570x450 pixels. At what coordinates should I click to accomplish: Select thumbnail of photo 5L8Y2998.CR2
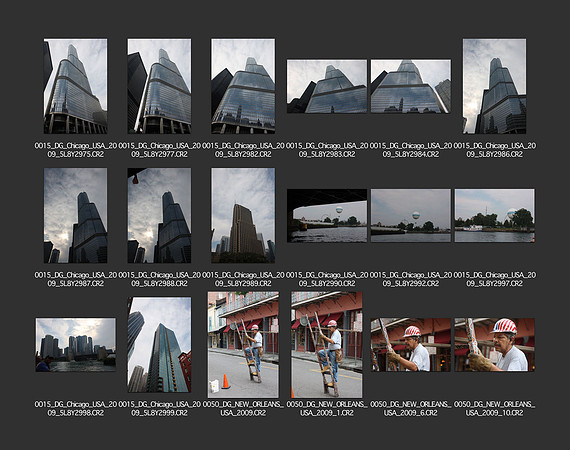click(76, 345)
